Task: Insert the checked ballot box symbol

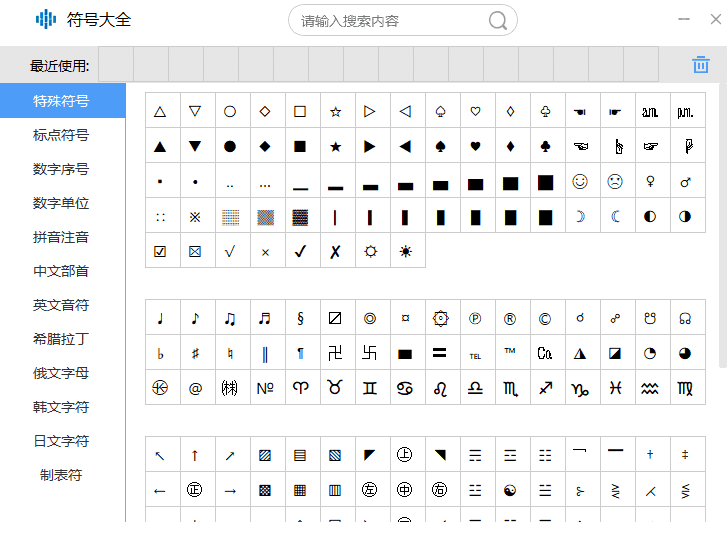Action: point(160,251)
